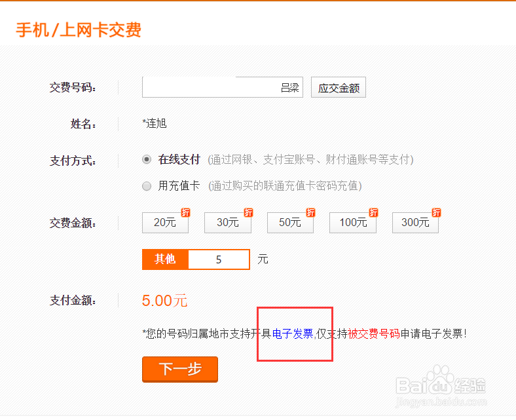Choose the 100元 amount button
This screenshot has width=516, height=420.
tap(353, 223)
